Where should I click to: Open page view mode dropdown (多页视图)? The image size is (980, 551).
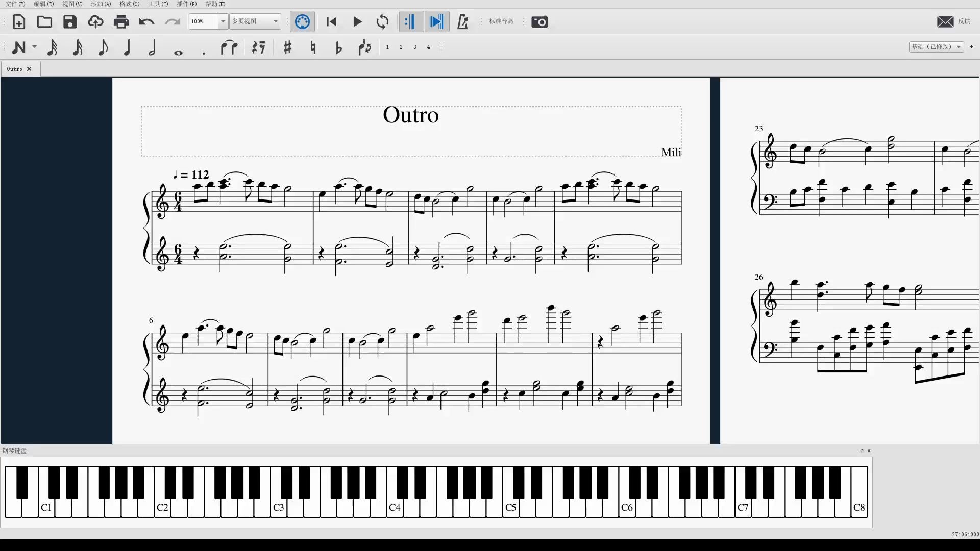click(x=255, y=21)
